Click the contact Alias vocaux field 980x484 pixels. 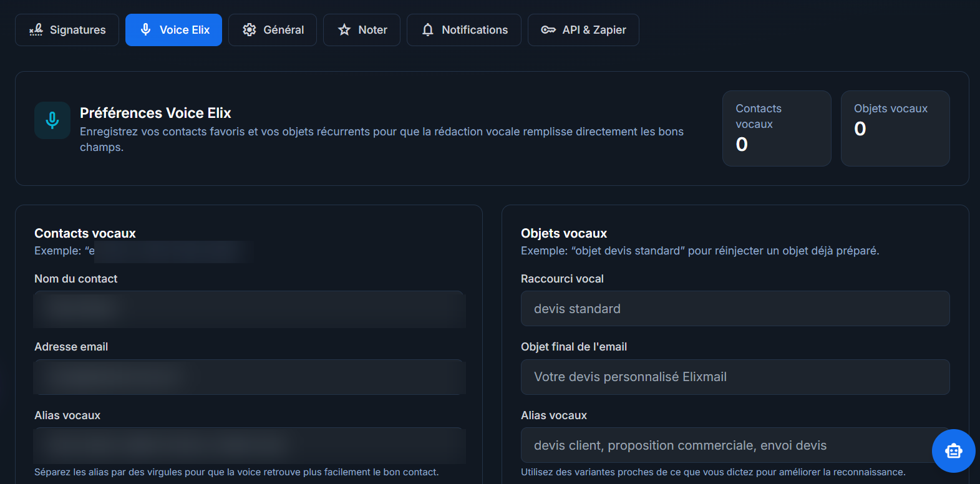[x=250, y=445]
